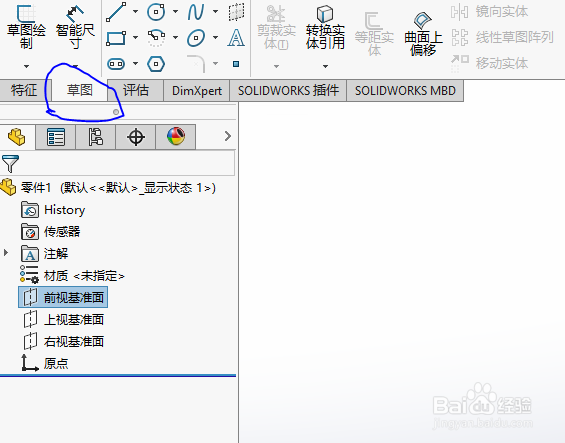
Task: Select the 注解 annotations item
Action: (x=45, y=254)
